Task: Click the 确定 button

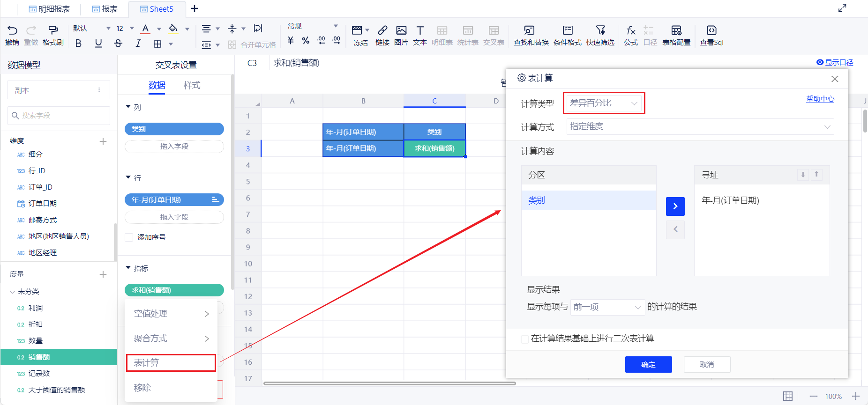Action: tap(648, 364)
